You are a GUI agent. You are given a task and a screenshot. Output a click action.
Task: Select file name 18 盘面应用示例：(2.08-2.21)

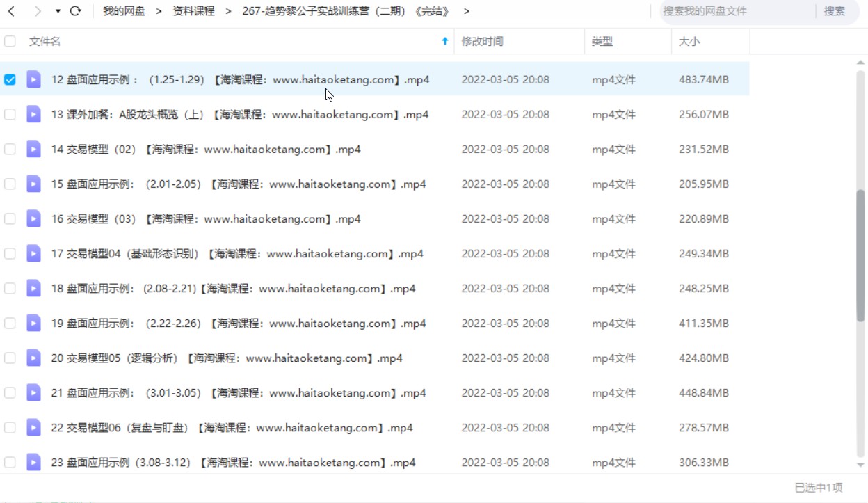click(x=233, y=288)
